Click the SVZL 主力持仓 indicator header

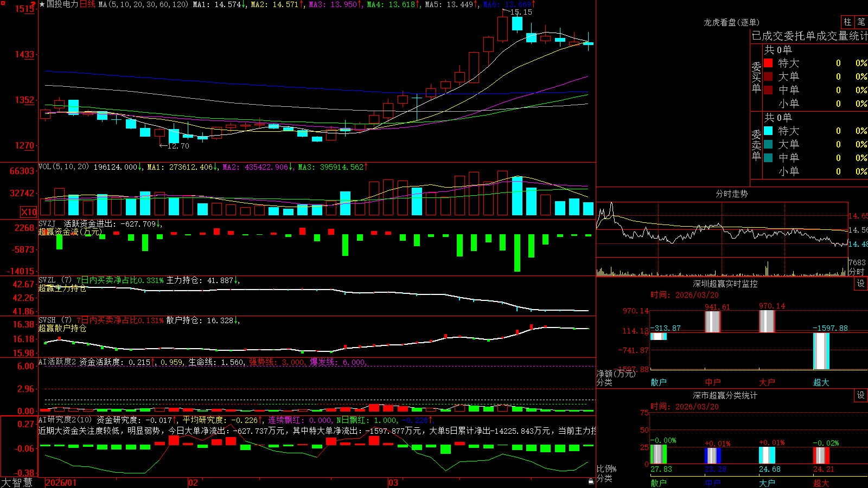point(138,280)
